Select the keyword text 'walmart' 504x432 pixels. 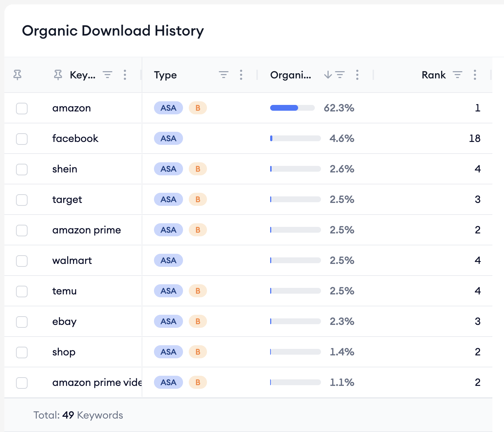click(x=72, y=260)
